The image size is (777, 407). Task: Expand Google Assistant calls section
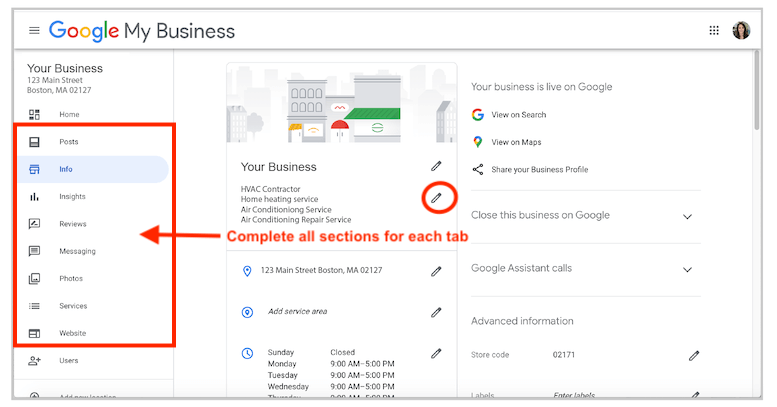[x=686, y=270]
